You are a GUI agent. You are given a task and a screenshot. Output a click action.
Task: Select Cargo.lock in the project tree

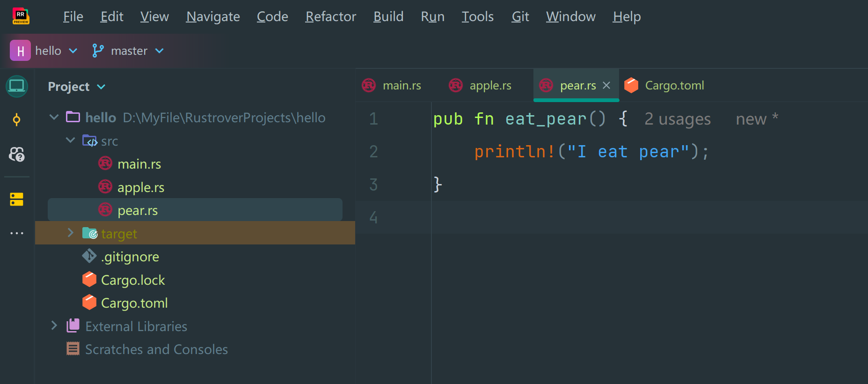coord(133,280)
